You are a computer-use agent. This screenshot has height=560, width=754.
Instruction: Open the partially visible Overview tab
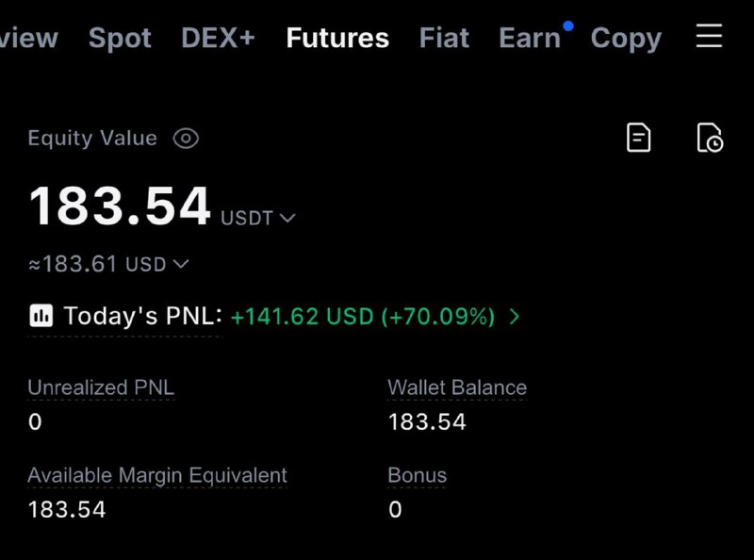pyautogui.click(x=29, y=38)
